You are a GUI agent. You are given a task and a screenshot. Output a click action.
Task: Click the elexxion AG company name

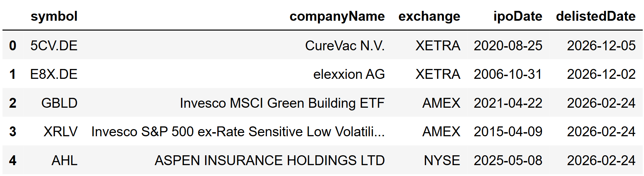[349, 74]
